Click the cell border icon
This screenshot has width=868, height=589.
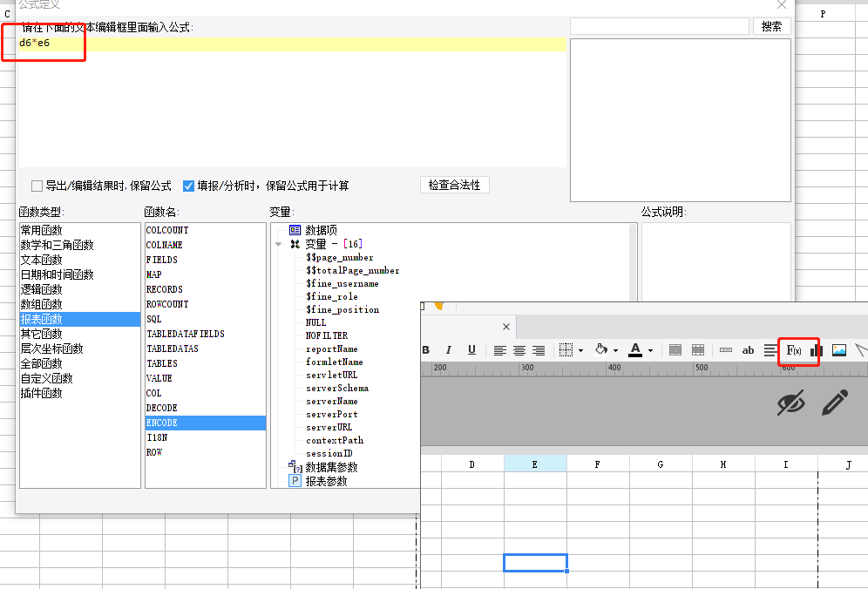pyautogui.click(x=566, y=350)
